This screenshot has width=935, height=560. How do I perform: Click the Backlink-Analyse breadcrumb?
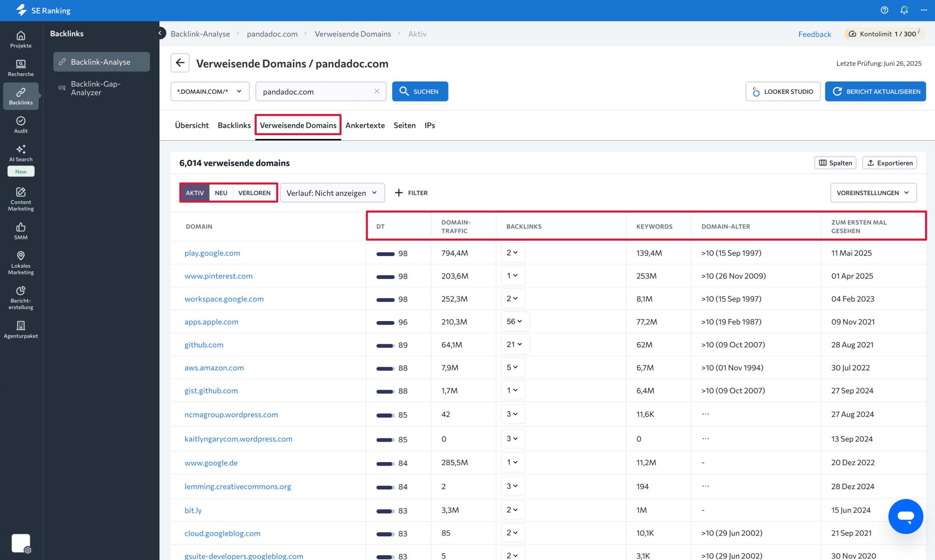(x=200, y=34)
